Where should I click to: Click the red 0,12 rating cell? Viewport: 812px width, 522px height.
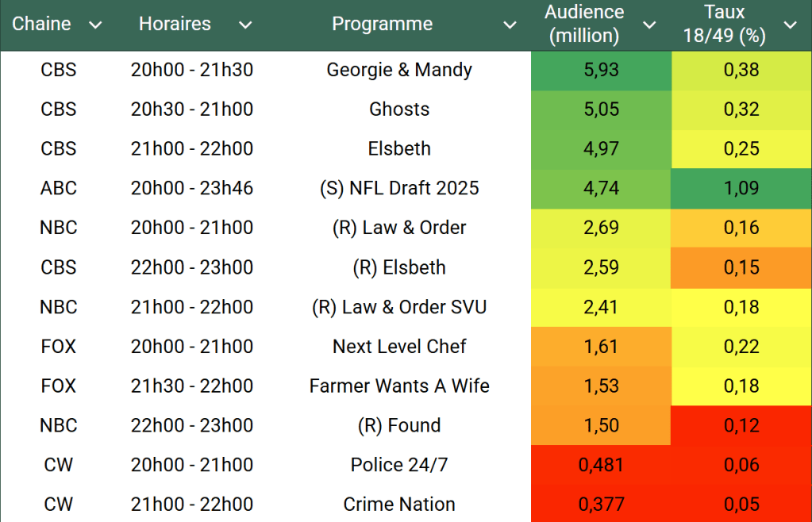[741, 425]
